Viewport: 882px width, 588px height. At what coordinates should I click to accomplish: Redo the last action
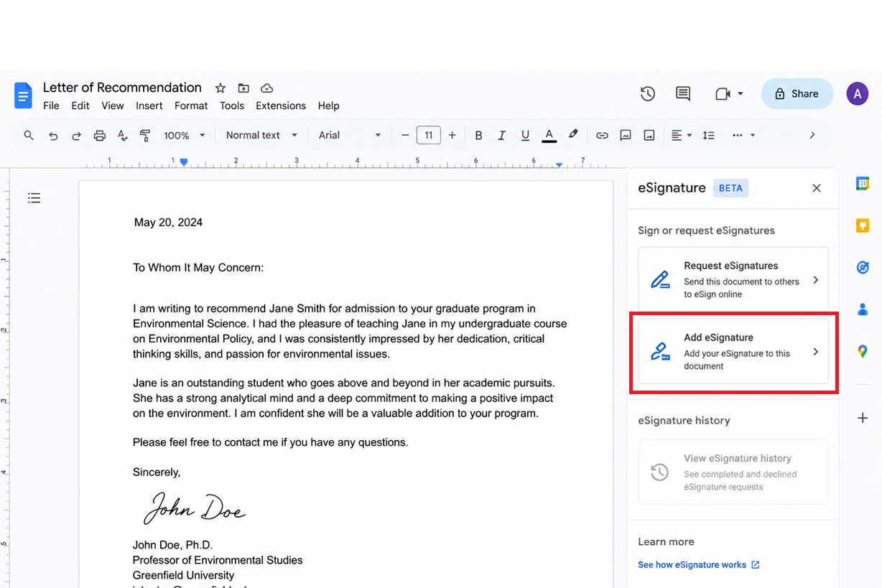tap(76, 135)
